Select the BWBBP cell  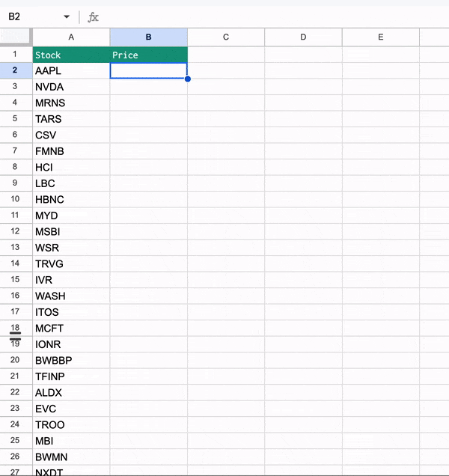71,360
